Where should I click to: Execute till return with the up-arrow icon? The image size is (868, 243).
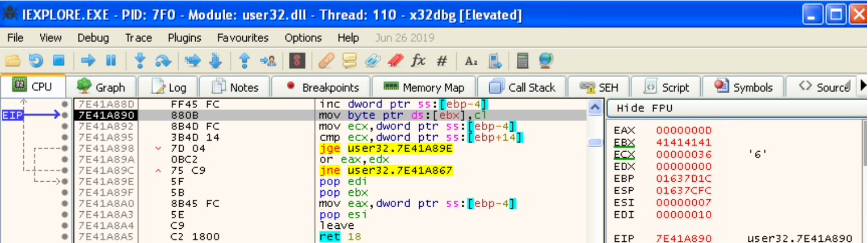tap(245, 60)
